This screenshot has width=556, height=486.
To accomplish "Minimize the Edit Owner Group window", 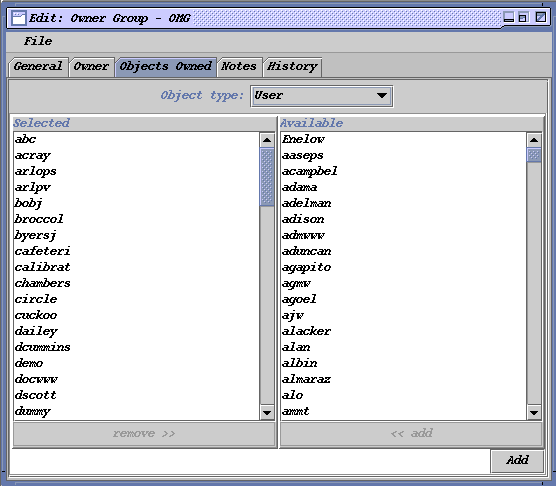I will [x=509, y=17].
